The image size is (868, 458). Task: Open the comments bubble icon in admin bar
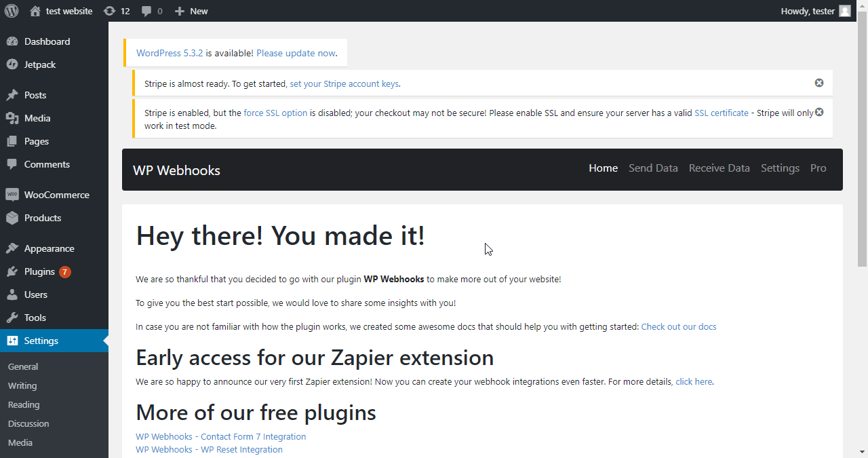(146, 11)
